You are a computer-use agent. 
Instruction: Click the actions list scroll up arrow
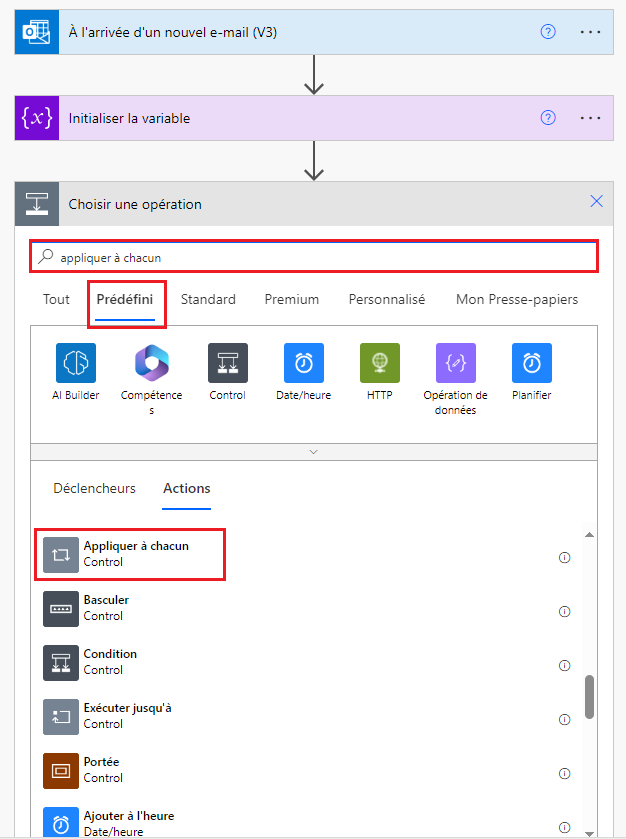point(589,535)
